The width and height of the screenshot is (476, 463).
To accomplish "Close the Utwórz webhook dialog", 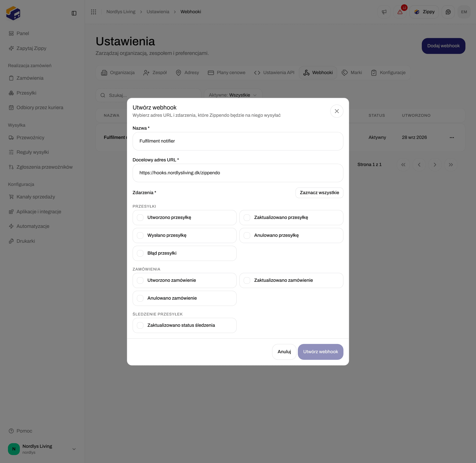I will [337, 111].
